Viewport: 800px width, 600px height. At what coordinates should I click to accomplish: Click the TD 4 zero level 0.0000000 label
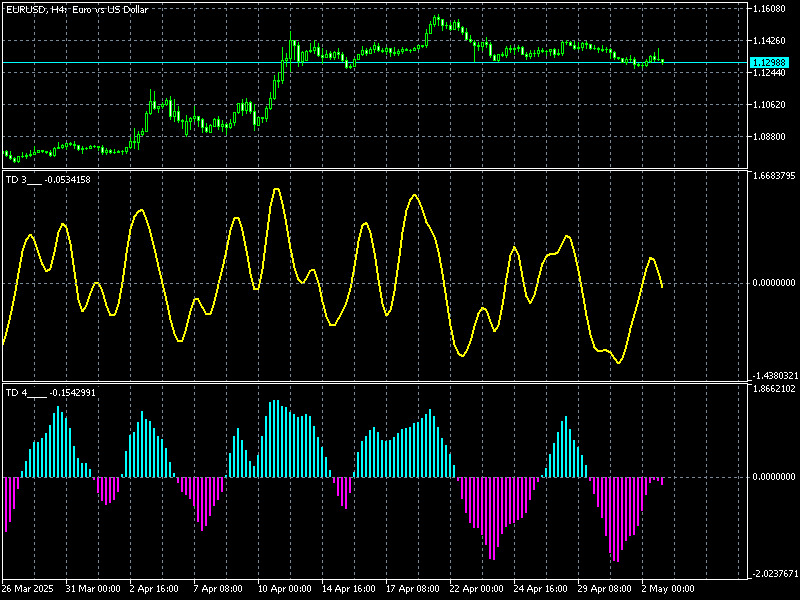click(774, 477)
